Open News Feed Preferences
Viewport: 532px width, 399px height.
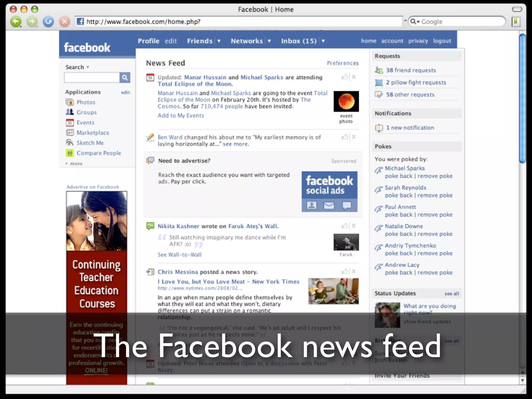point(343,63)
